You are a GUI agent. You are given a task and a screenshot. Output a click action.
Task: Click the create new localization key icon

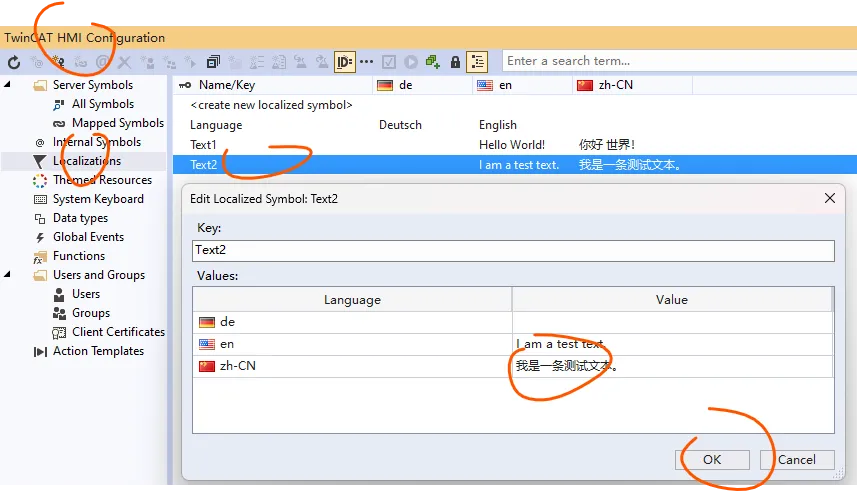click(x=58, y=62)
